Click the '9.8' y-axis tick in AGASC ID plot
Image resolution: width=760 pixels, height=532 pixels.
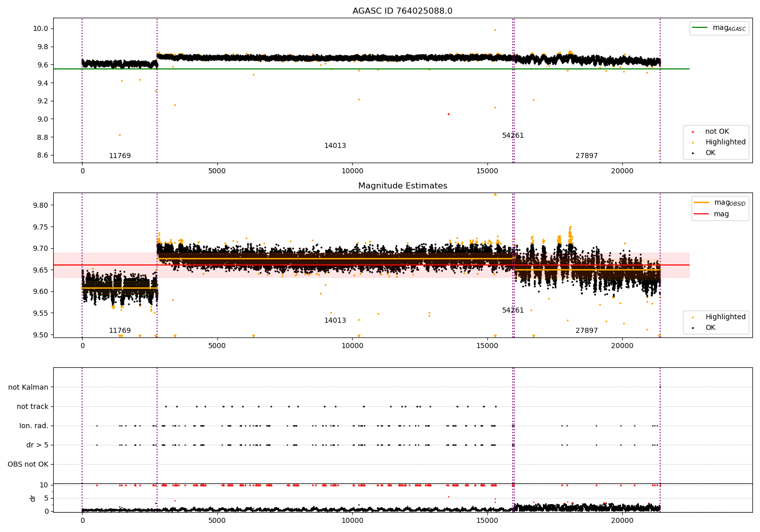(43, 47)
